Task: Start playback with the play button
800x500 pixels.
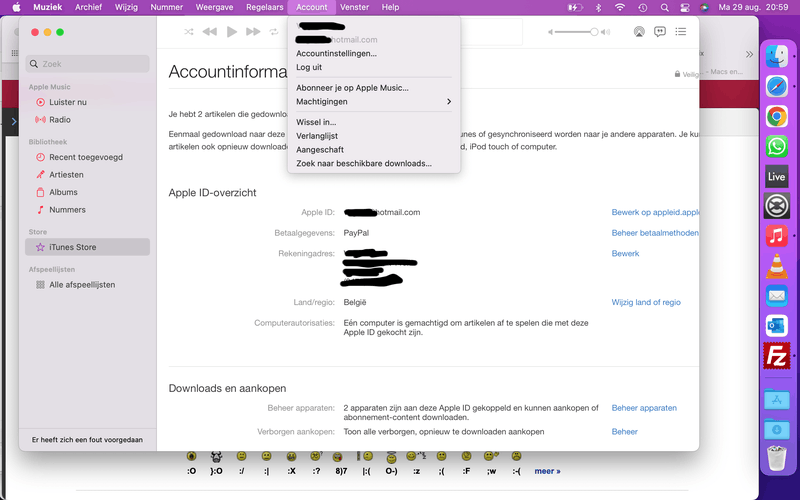Action: coord(232,32)
